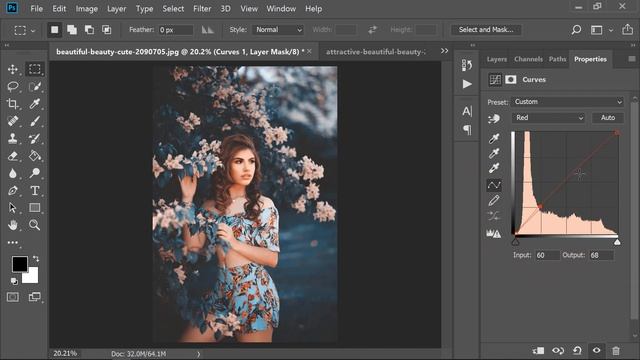This screenshot has width=640, height=360.
Task: Switch to the Paths tab
Action: click(557, 59)
